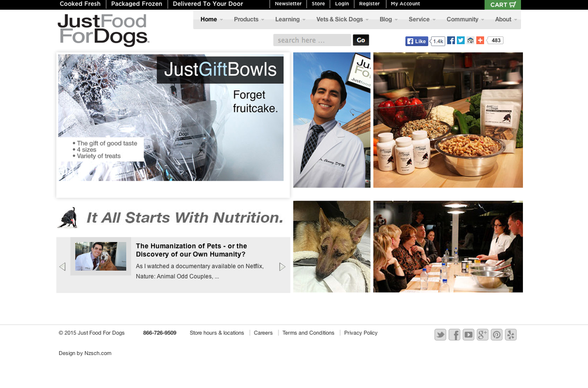
Task: Visit the Twitter page from the footer icon
Action: coord(440,335)
